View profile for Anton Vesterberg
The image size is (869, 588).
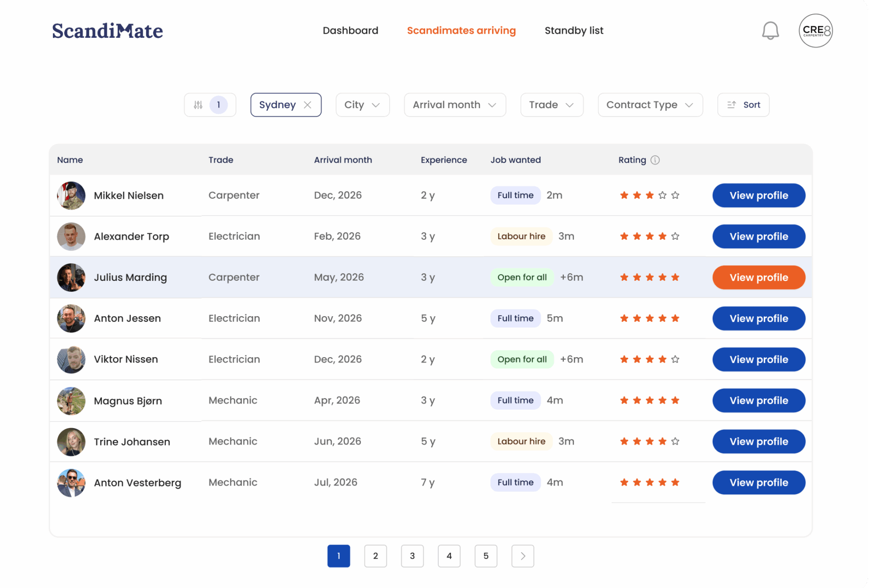pos(758,482)
